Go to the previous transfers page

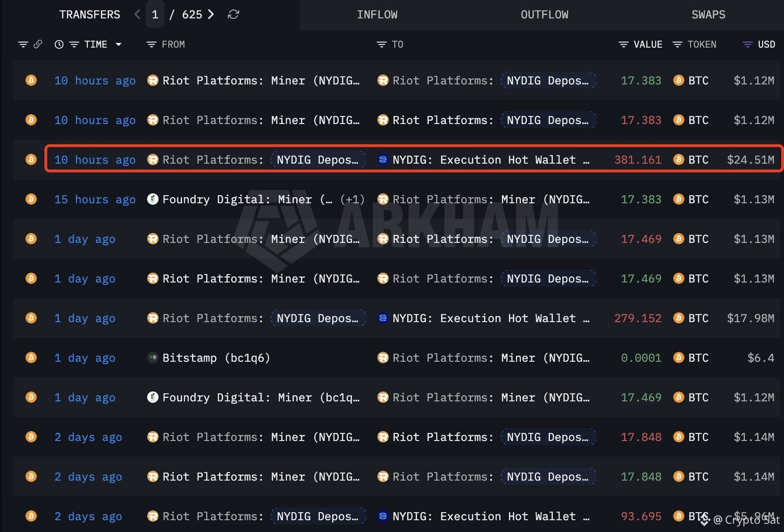pyautogui.click(x=137, y=15)
